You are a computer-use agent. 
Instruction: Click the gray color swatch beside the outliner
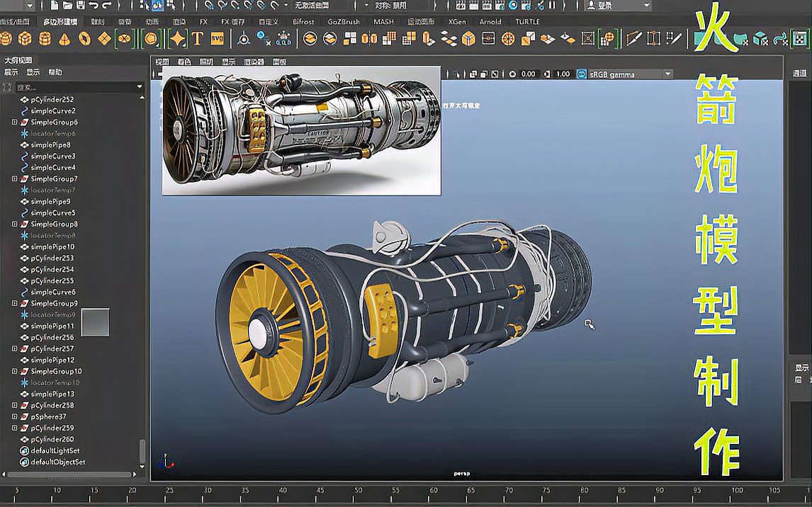[x=96, y=324]
